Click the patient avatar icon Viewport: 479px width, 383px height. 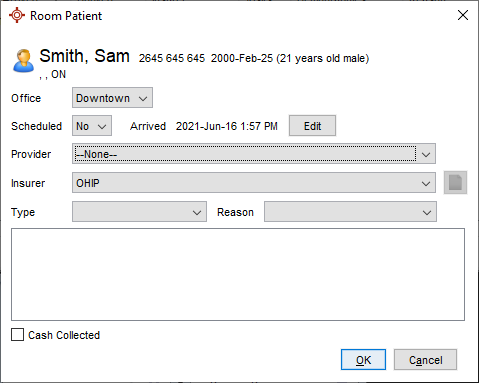23,60
